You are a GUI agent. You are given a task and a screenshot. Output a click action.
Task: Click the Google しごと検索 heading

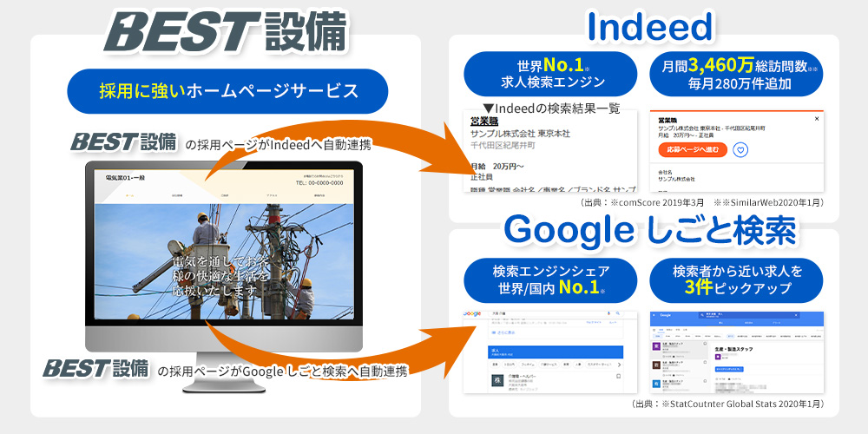coord(650,230)
